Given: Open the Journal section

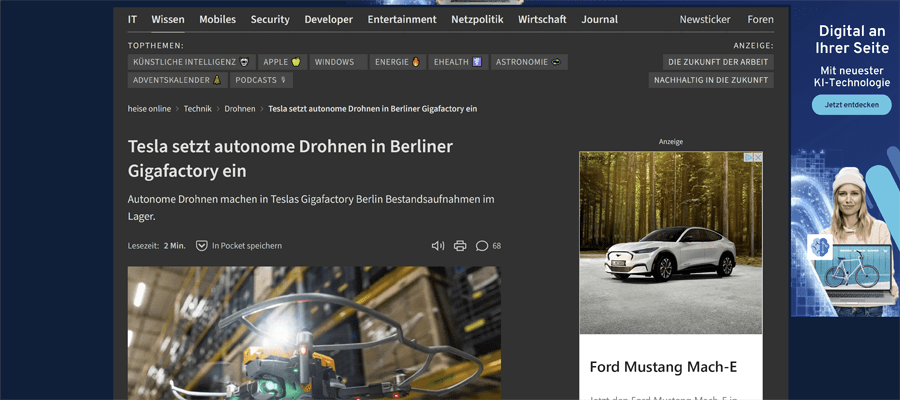Looking at the screenshot, I should pyautogui.click(x=599, y=19).
